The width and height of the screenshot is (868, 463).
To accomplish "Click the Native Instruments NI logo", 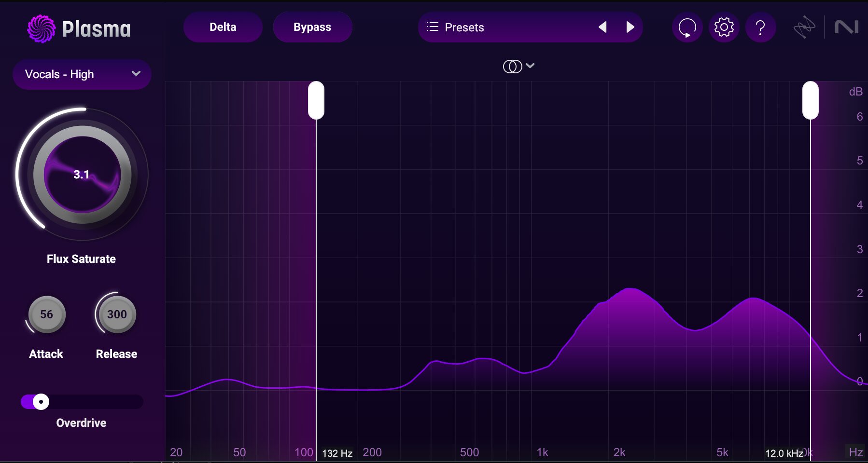I will [847, 27].
